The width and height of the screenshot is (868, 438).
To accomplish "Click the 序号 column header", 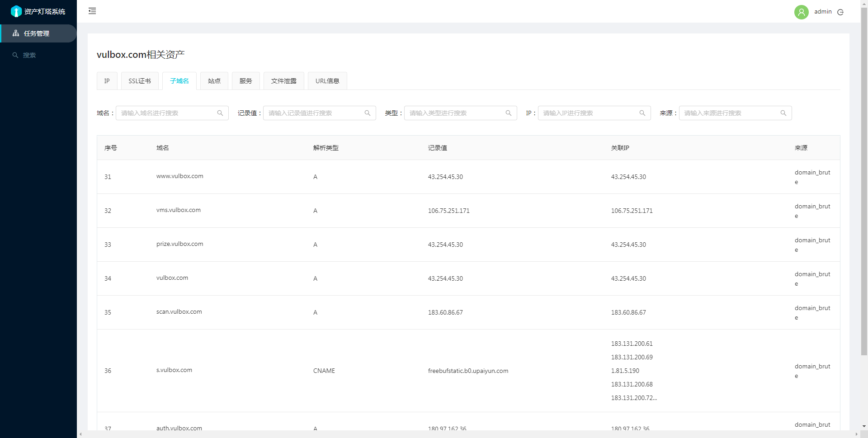I will pos(111,148).
